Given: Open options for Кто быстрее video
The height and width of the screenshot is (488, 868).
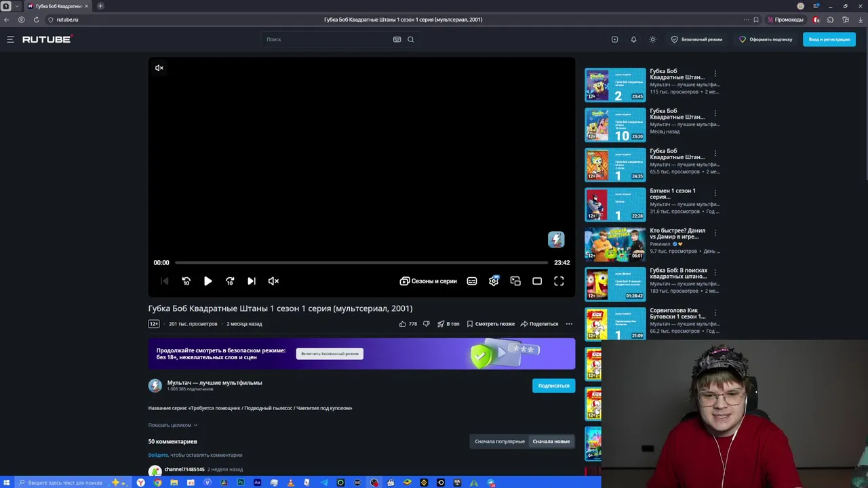Looking at the screenshot, I should [715, 232].
